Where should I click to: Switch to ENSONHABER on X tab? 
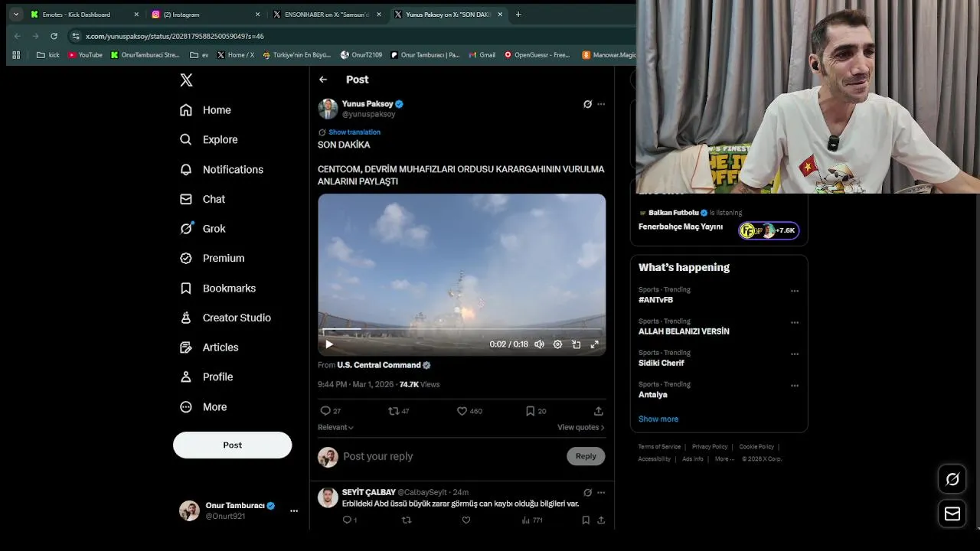point(327,15)
